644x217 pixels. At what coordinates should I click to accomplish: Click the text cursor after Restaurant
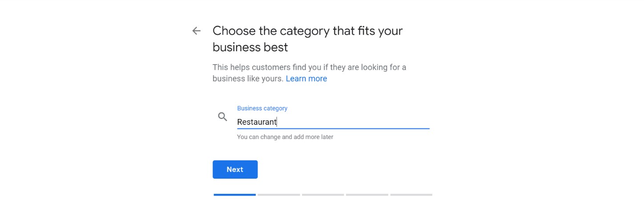point(277,122)
